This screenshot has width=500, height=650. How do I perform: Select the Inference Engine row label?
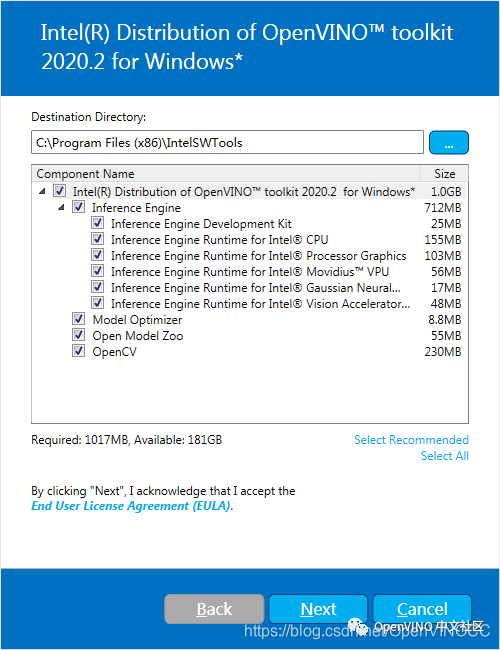(x=136, y=208)
